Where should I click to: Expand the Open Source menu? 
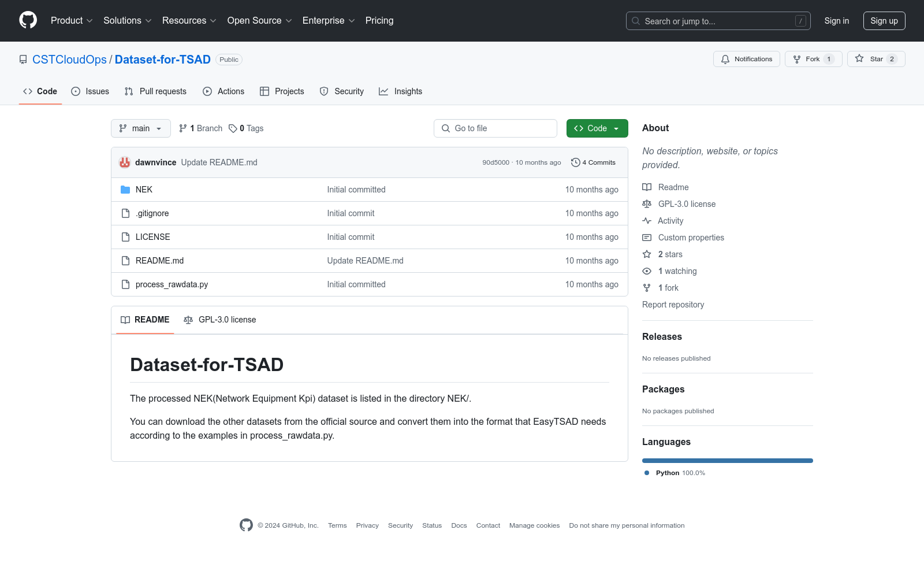coord(260,20)
